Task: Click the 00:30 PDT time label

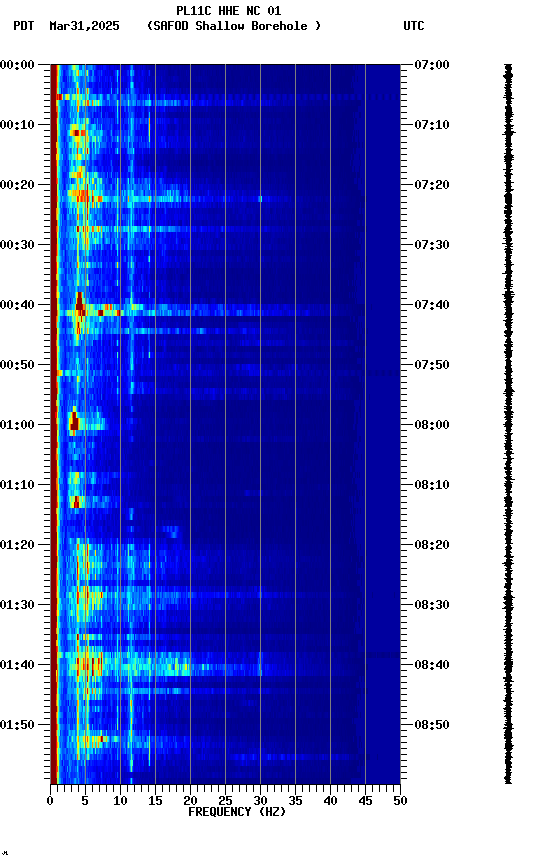Action: click(x=17, y=245)
